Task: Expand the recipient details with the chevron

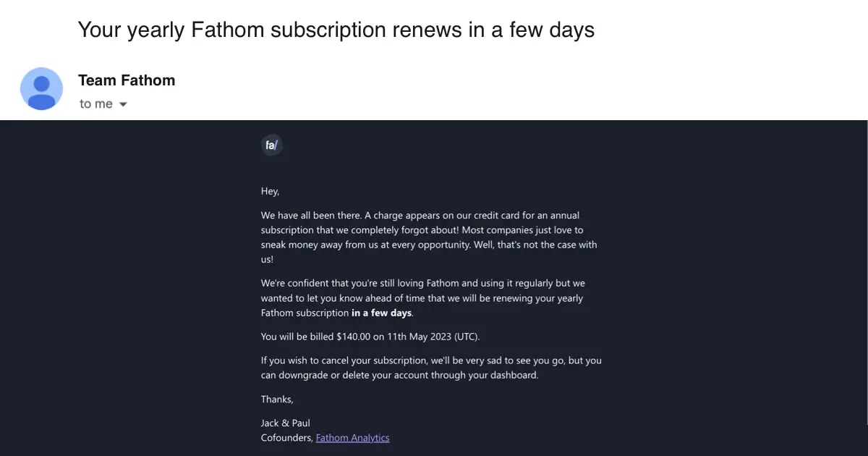Action: click(x=124, y=104)
